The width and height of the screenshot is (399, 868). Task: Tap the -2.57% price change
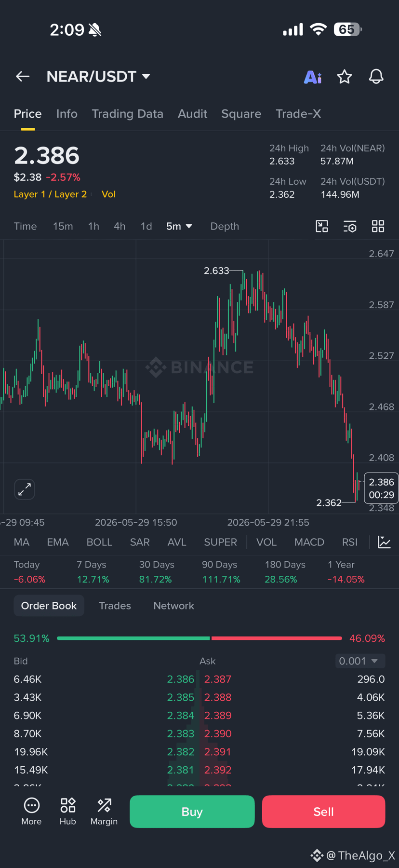(63, 177)
